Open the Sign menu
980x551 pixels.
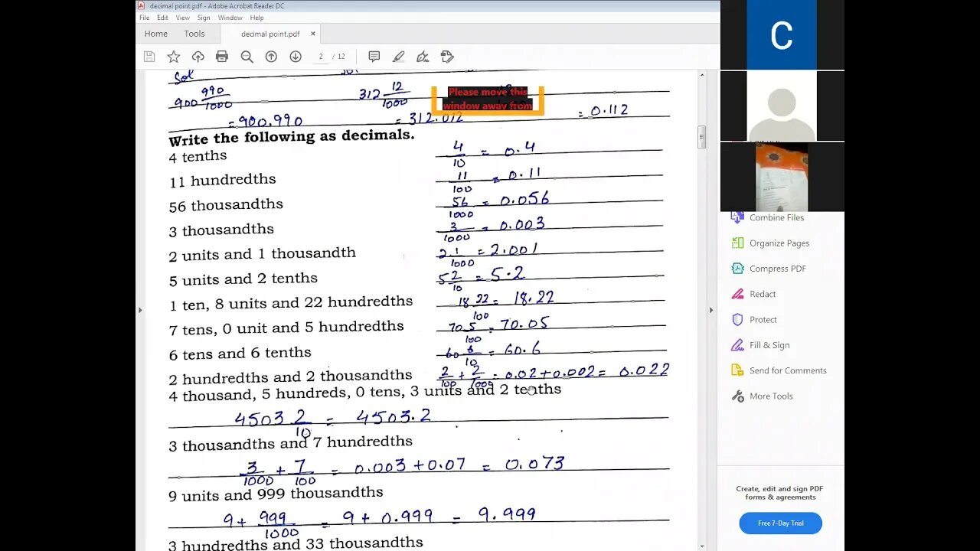coord(204,18)
